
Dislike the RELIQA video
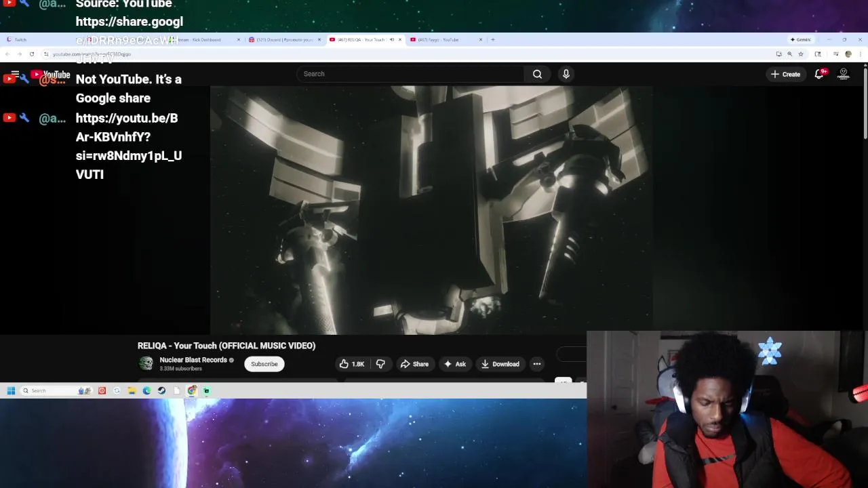point(380,364)
